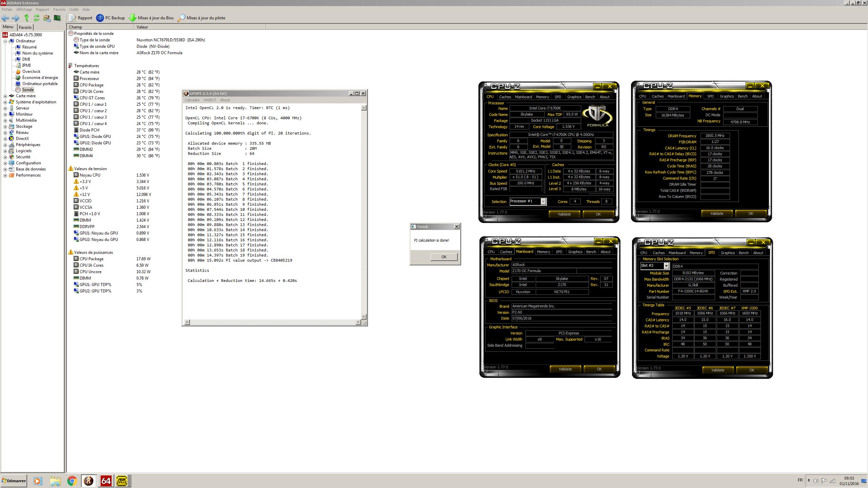
Task: Open the Rapport menu in menu bar
Action: 42,9
